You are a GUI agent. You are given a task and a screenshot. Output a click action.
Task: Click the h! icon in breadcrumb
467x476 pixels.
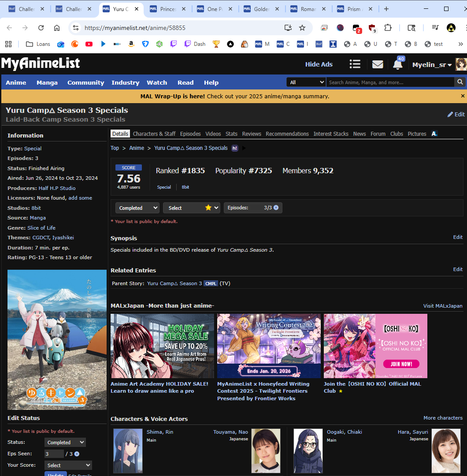coord(234,148)
